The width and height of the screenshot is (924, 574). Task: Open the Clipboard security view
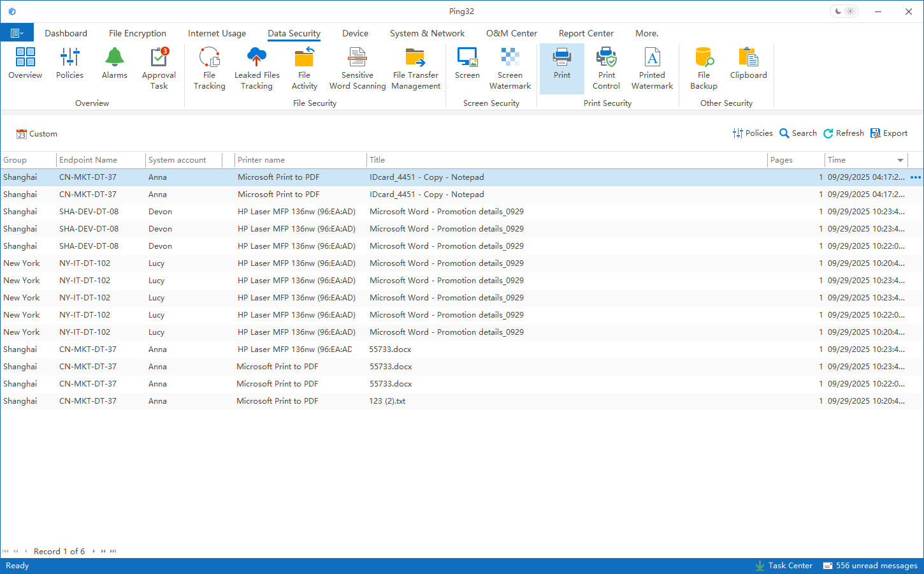coord(748,64)
